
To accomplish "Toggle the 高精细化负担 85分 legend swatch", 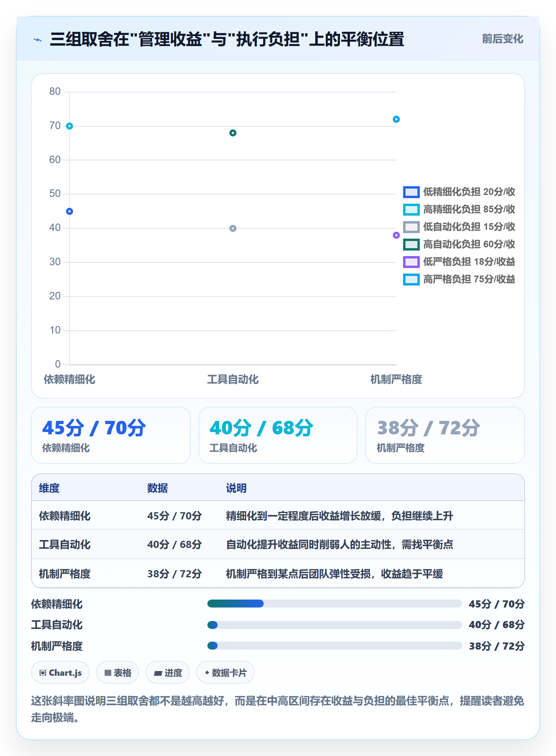I will pyautogui.click(x=411, y=210).
